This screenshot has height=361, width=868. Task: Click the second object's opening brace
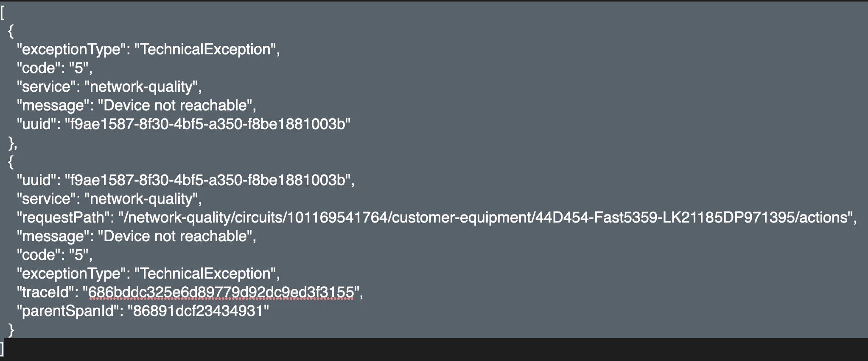[11, 162]
